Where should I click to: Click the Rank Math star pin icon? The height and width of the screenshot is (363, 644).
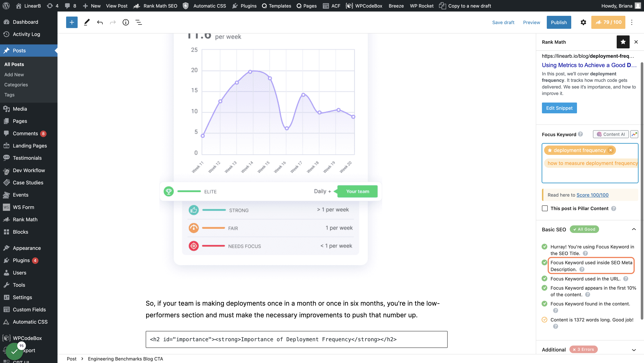623,42
